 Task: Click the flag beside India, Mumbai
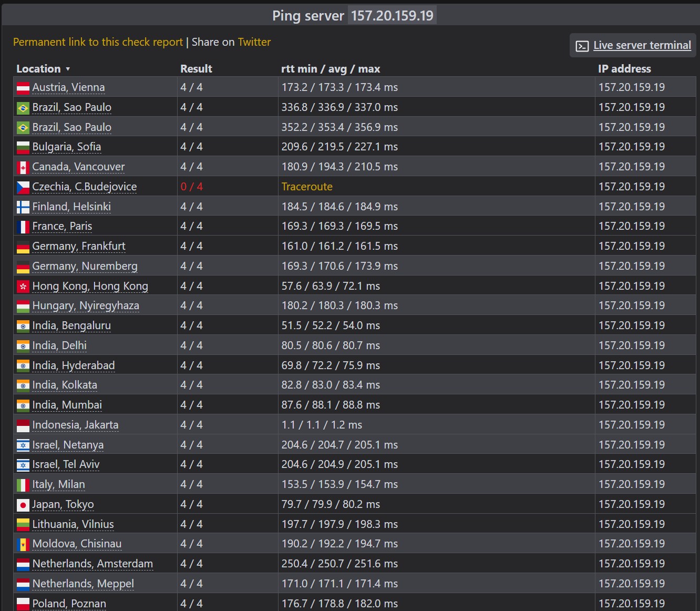click(23, 406)
